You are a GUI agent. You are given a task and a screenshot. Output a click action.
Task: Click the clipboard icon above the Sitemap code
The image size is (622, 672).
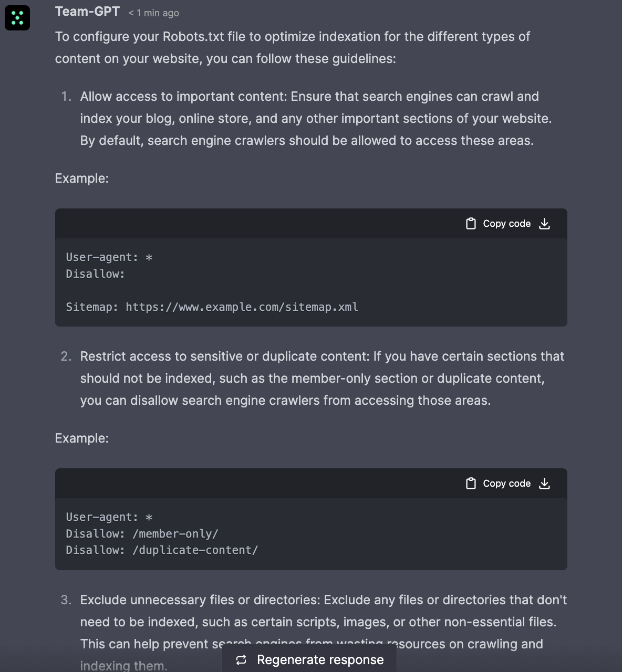(471, 224)
